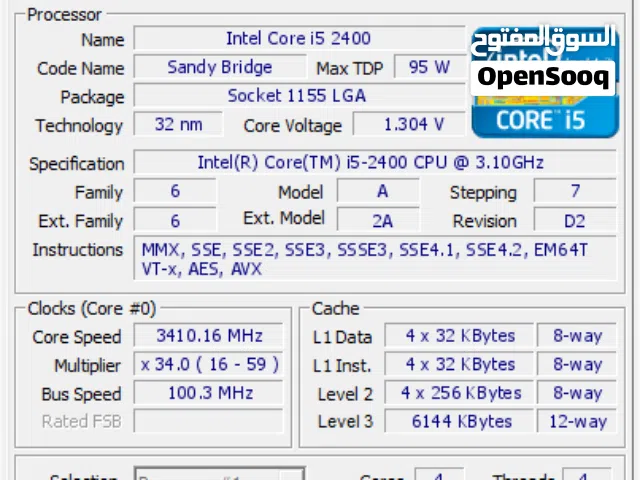Viewport: 640px width, 480px height.
Task: Click the Technology '32 nm' value
Action: pyautogui.click(x=178, y=124)
